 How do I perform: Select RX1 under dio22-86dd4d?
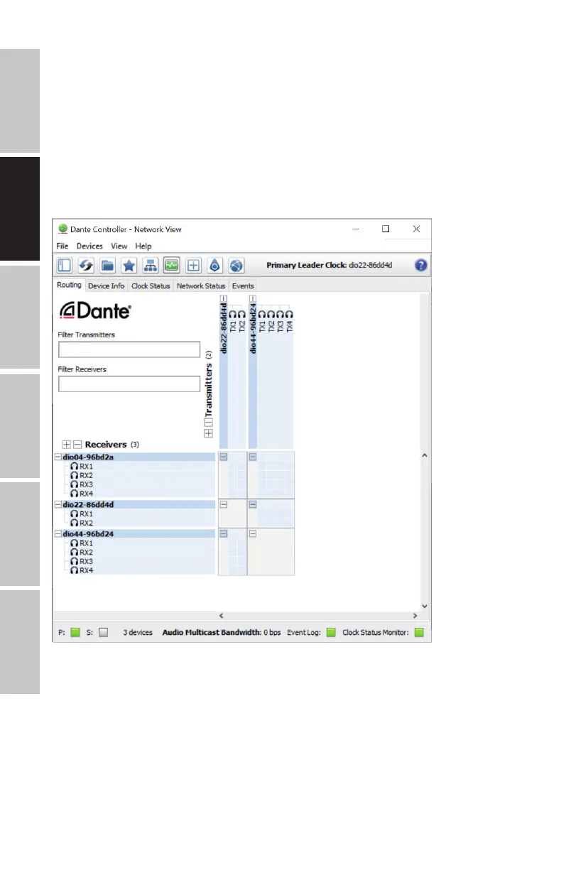[85, 513]
